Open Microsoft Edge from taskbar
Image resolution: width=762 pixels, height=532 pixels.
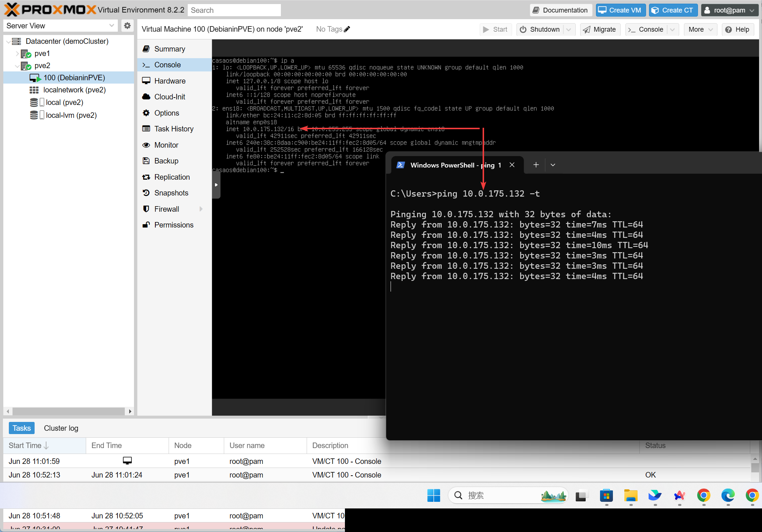pos(728,495)
